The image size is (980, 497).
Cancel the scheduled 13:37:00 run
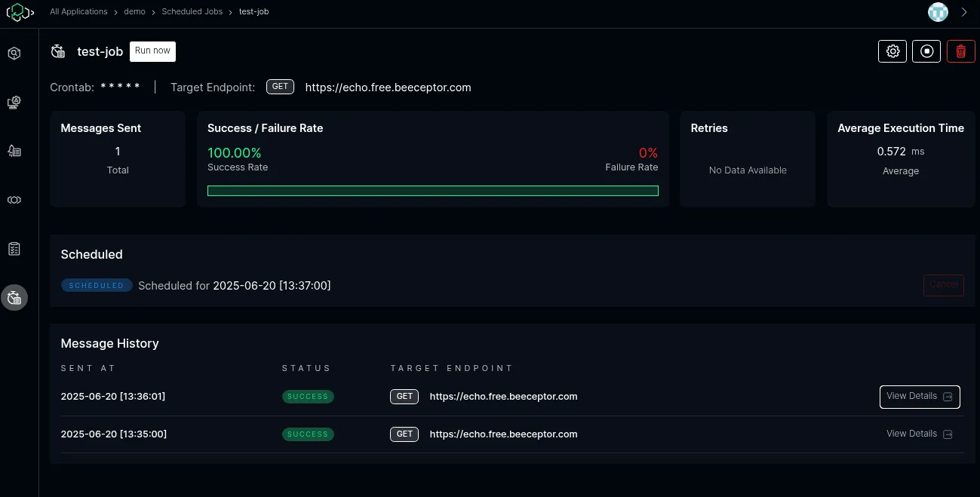(943, 285)
